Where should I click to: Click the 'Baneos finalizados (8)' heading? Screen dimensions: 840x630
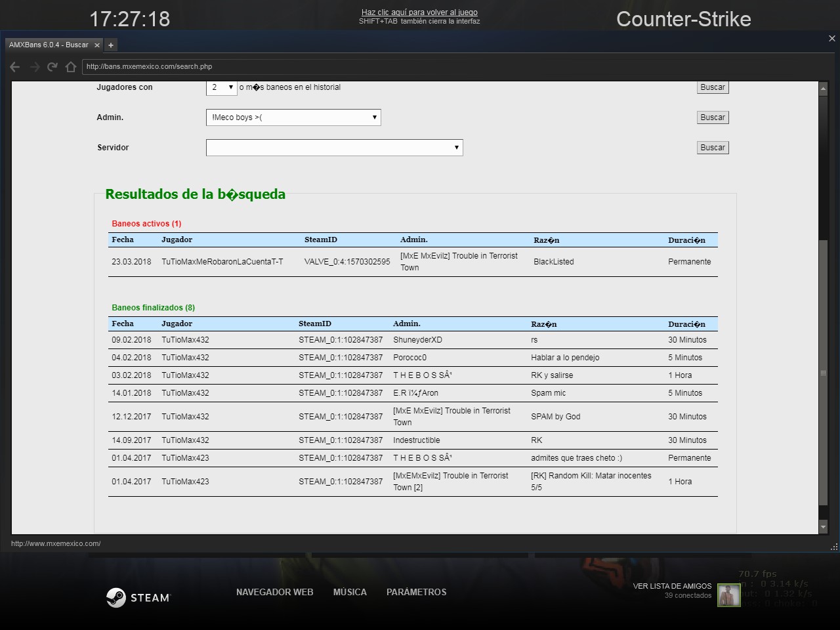153,308
